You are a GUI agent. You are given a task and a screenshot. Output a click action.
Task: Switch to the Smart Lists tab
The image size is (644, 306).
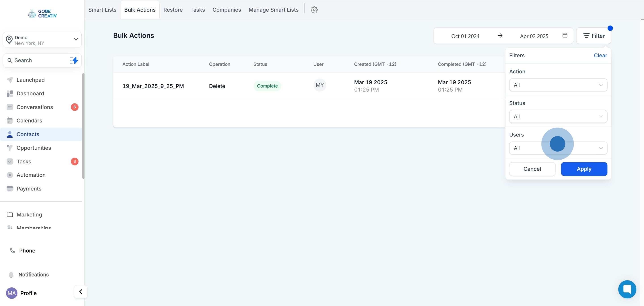point(102,10)
